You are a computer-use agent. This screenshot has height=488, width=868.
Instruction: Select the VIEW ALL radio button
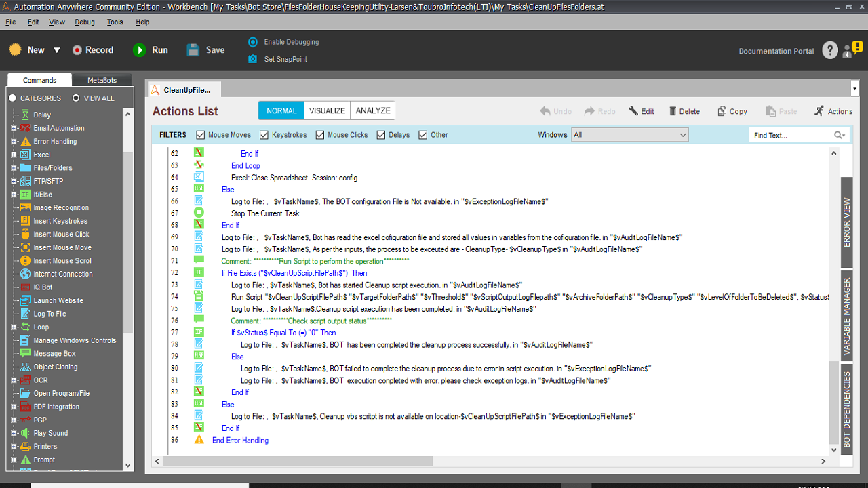76,98
